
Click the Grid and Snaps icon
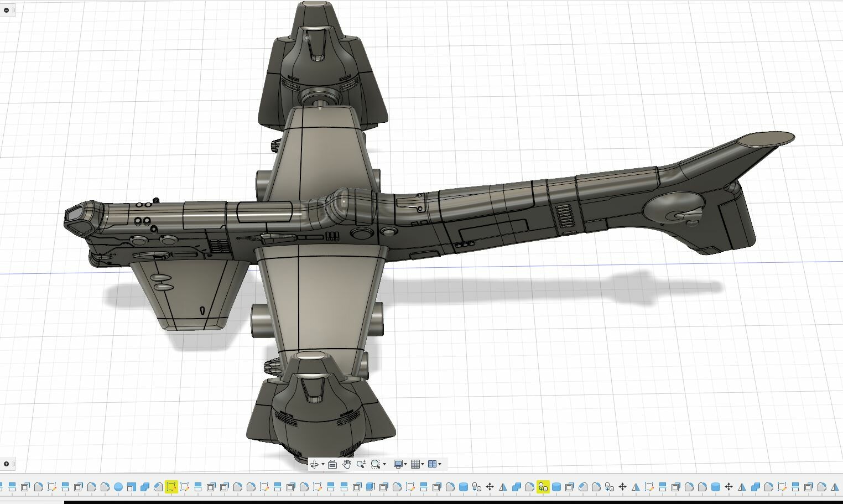pyautogui.click(x=415, y=464)
